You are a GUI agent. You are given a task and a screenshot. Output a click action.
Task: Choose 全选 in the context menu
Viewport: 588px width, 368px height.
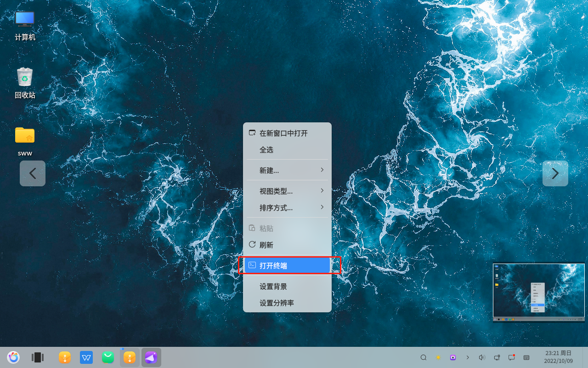[287, 149]
